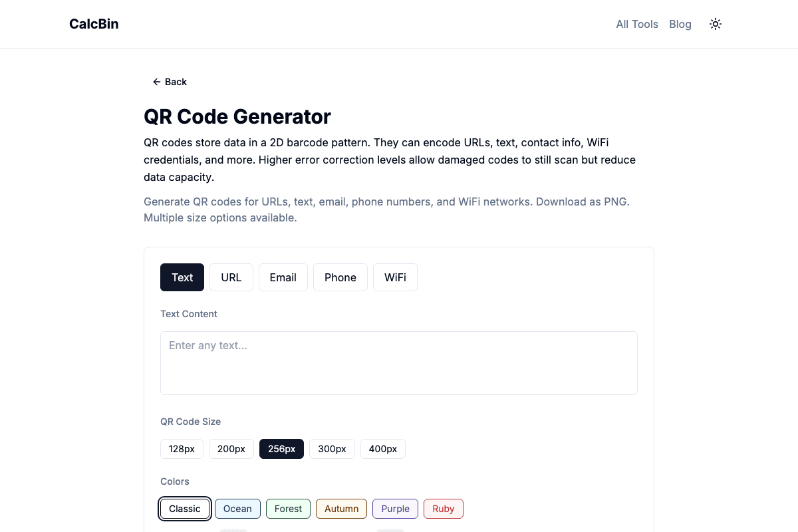Open the Blog link
The image size is (798, 532).
pos(680,24)
